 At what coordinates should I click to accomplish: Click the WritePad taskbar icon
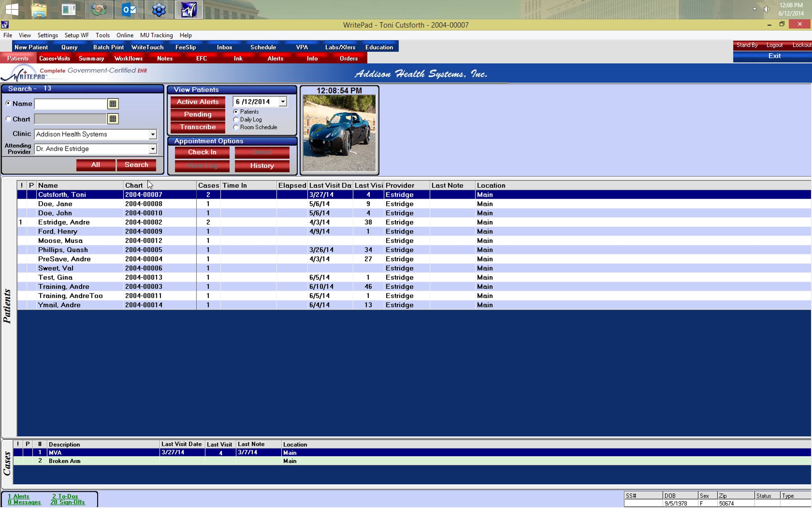pyautogui.click(x=189, y=9)
